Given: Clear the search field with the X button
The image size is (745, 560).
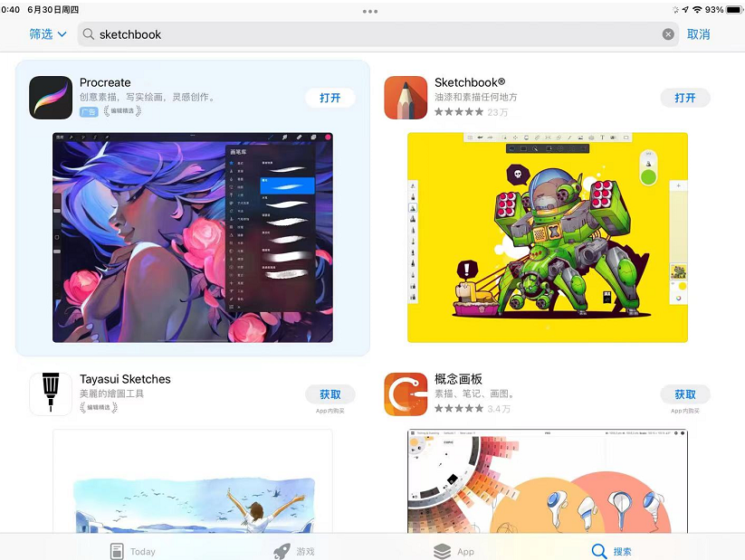Looking at the screenshot, I should pos(668,33).
